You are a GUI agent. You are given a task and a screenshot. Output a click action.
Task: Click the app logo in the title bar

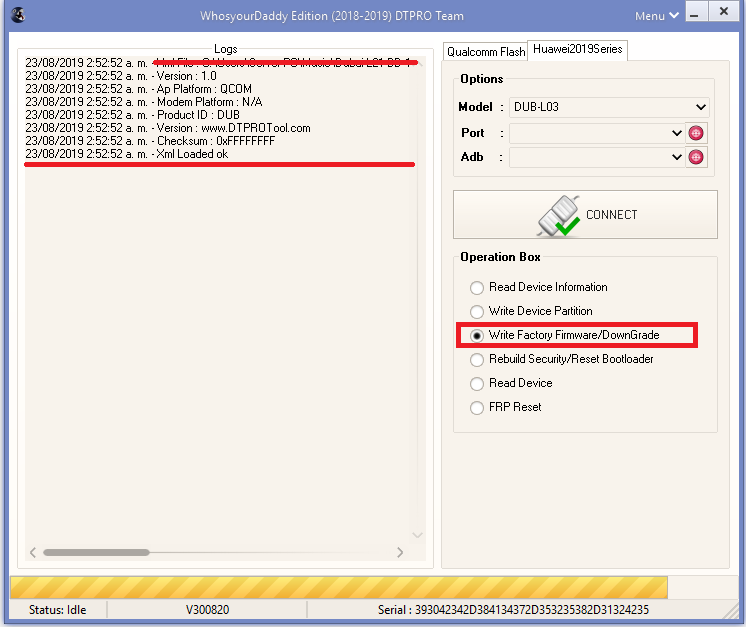pos(18,15)
